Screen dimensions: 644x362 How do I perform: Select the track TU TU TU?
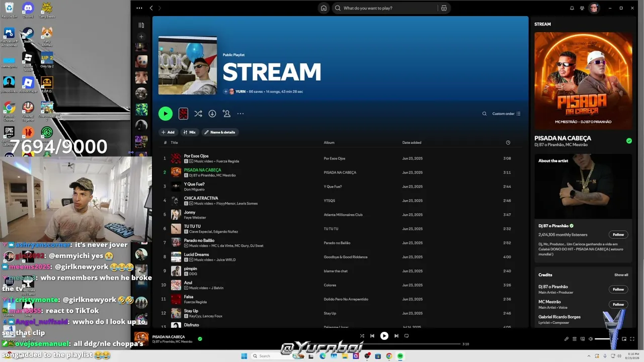coord(192,226)
